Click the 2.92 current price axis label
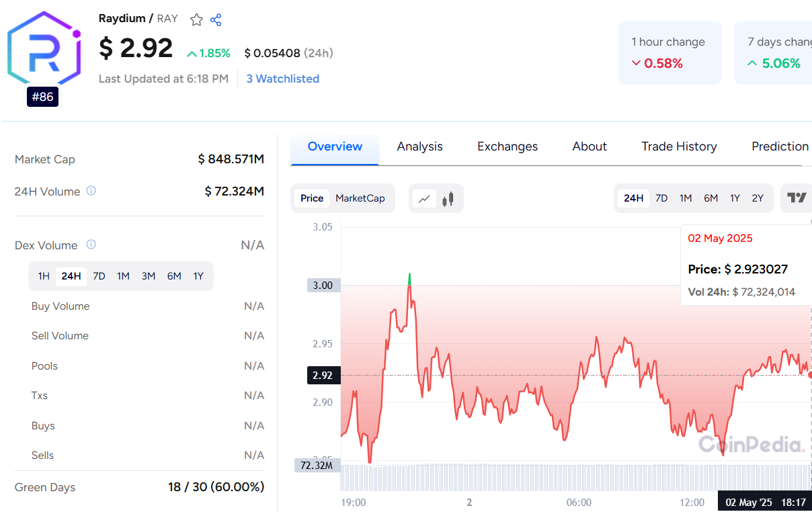The height and width of the screenshot is (512, 812). (323, 375)
